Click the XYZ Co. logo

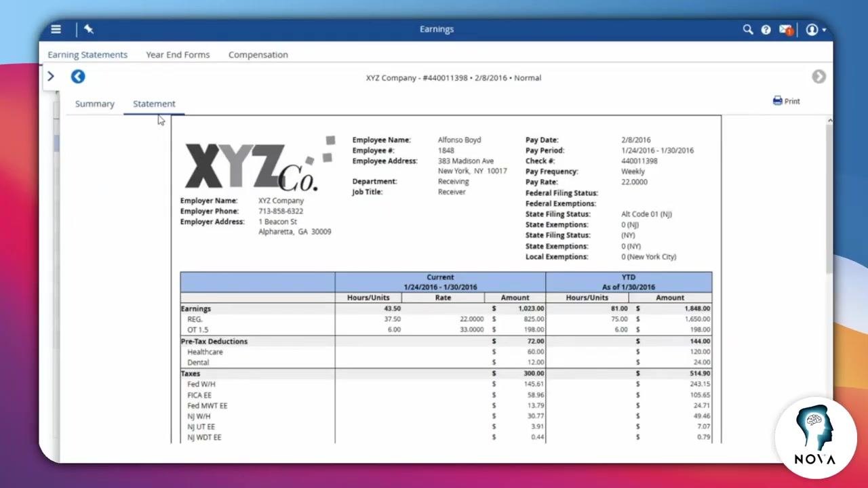260,163
